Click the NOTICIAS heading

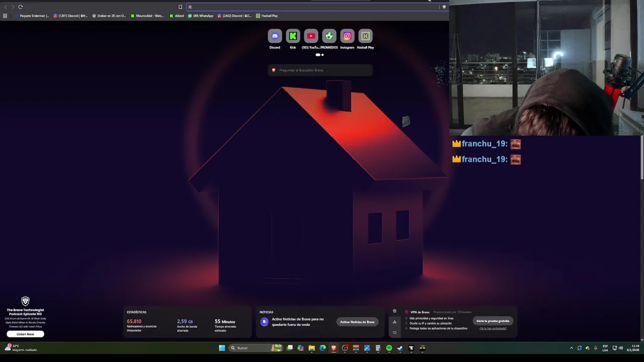[x=266, y=312]
